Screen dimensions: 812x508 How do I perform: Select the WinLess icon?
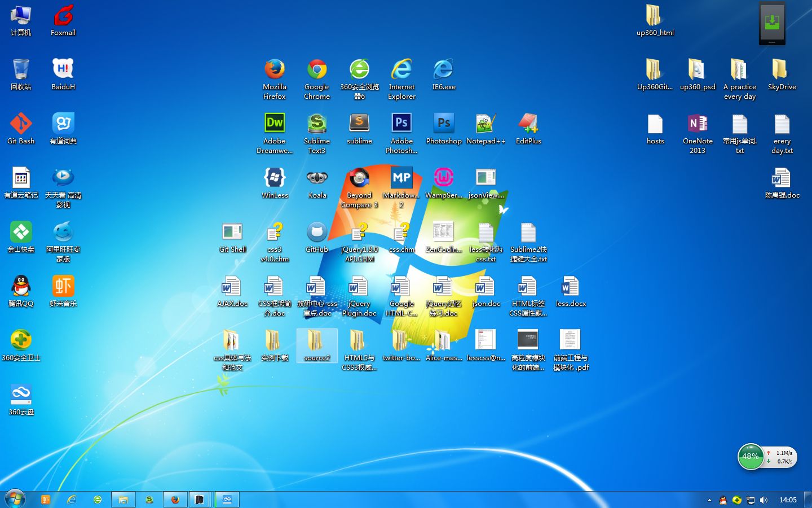(275, 183)
